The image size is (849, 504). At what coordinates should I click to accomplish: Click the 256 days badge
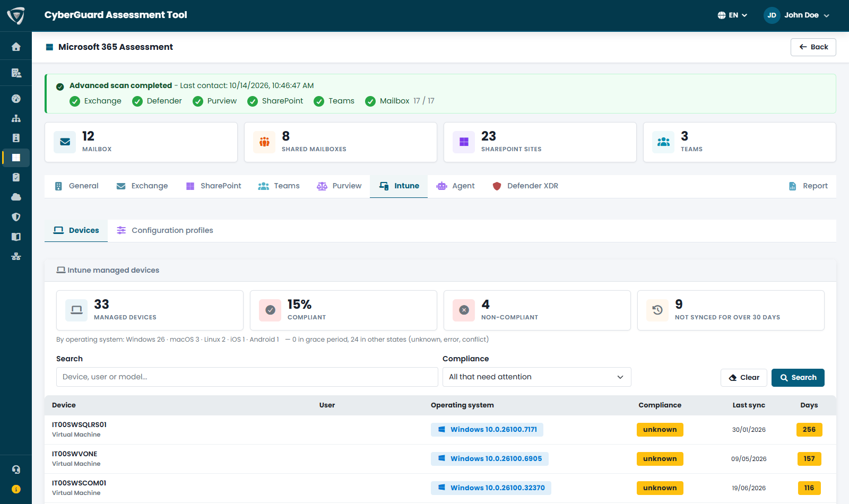point(809,430)
